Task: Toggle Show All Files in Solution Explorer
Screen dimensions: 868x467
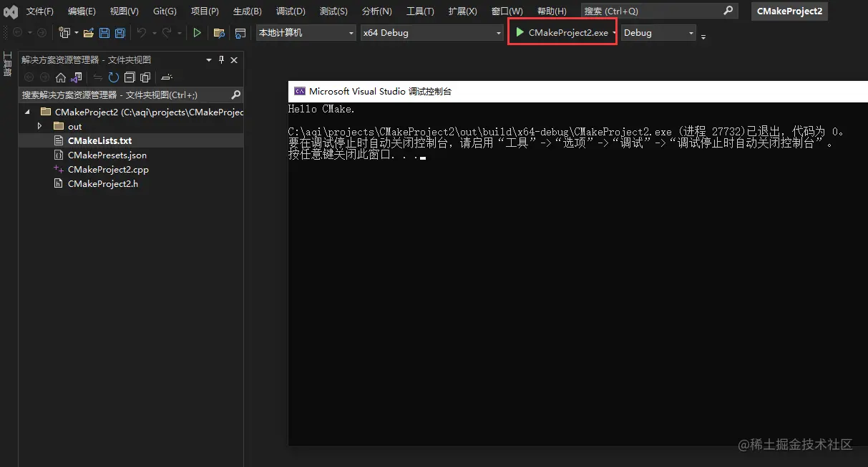Action: pyautogui.click(x=145, y=77)
